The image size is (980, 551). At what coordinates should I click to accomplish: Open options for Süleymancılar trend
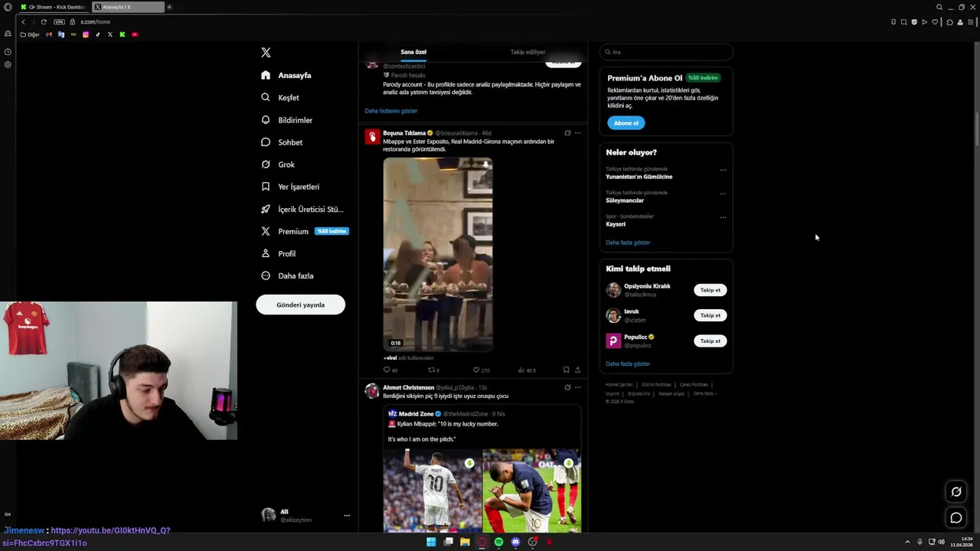[723, 194]
